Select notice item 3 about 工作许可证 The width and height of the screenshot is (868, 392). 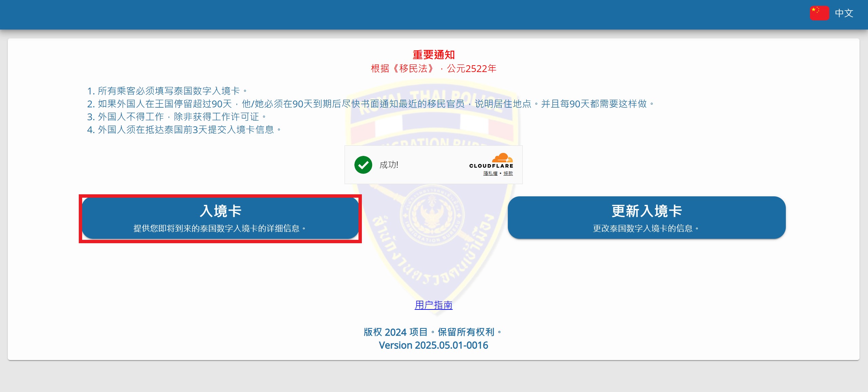click(x=177, y=117)
